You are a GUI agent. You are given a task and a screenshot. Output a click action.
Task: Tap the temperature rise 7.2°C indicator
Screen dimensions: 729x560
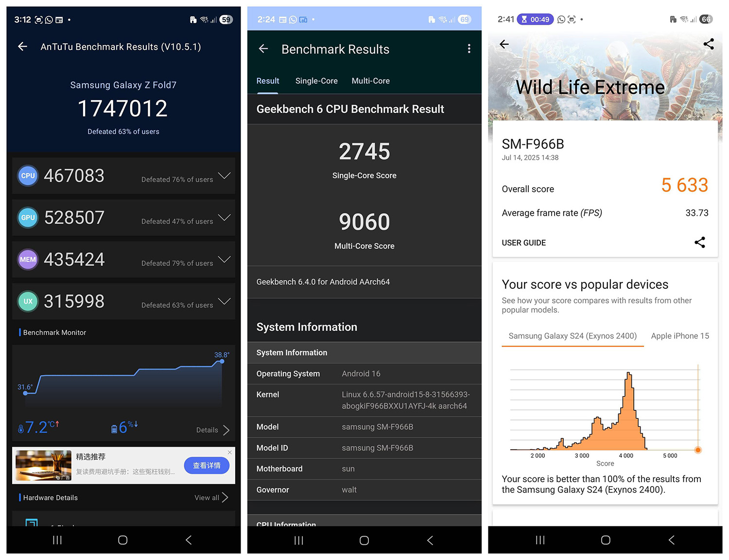click(x=38, y=427)
